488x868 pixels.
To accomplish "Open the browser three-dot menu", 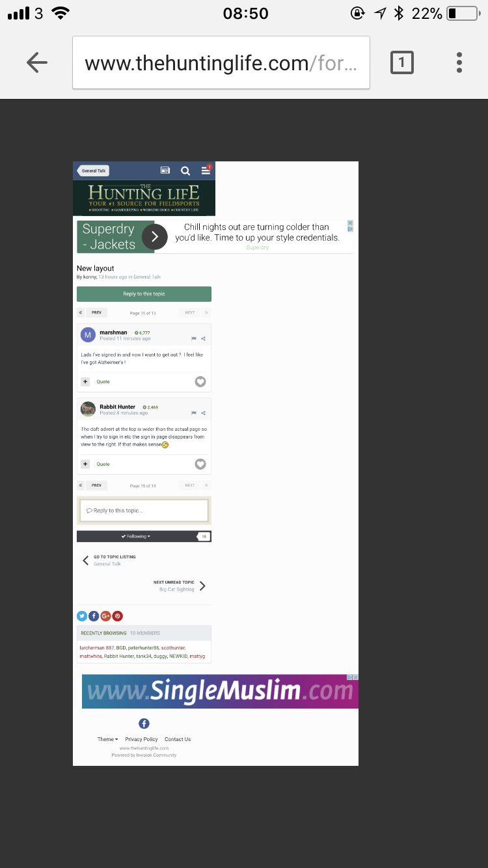I will pos(459,62).
